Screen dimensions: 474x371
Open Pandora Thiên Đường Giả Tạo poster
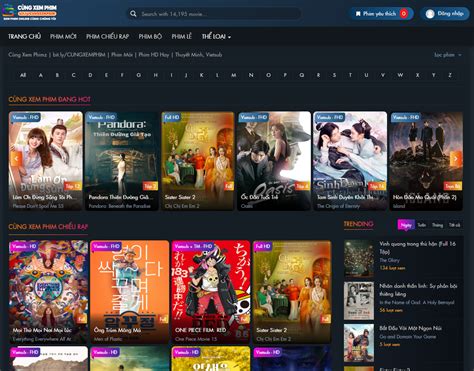[x=121, y=161]
